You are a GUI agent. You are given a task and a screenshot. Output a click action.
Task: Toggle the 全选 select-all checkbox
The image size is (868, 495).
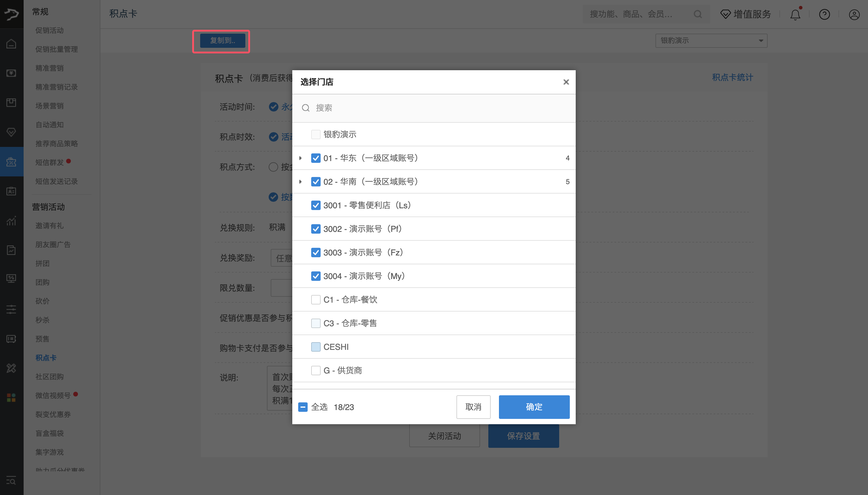point(303,407)
